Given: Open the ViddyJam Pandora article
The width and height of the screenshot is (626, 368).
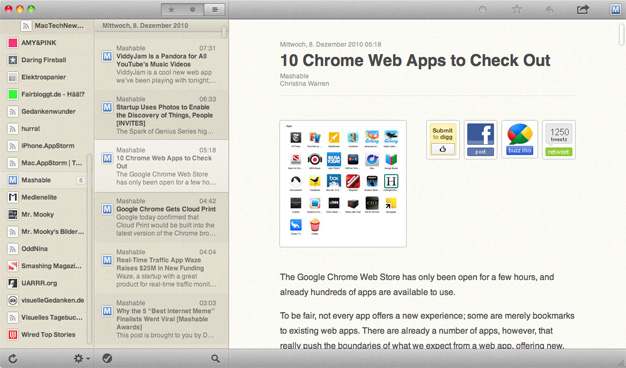Looking at the screenshot, I should (x=161, y=64).
